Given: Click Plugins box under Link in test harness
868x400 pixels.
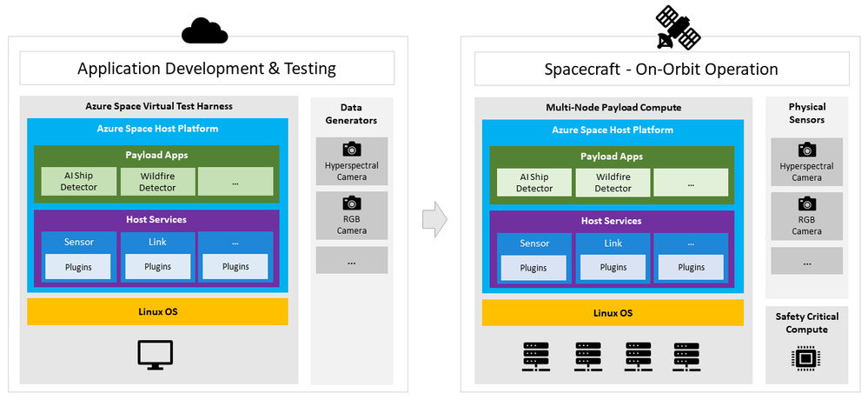Looking at the screenshot, I should [158, 266].
